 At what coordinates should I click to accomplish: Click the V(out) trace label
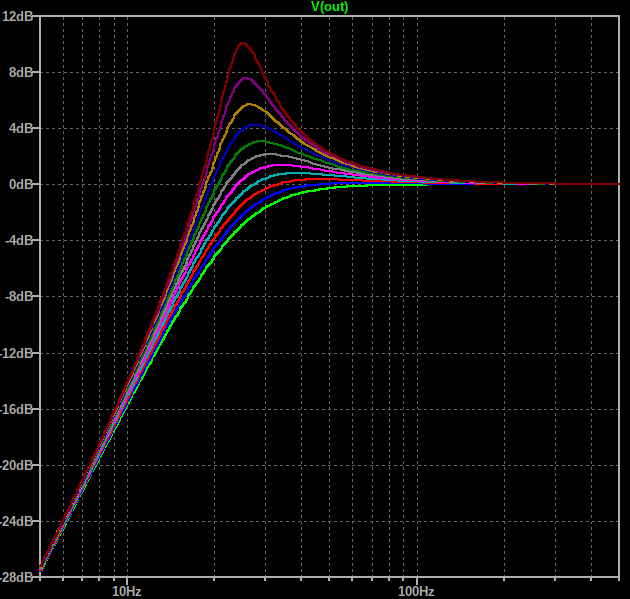[x=329, y=7]
